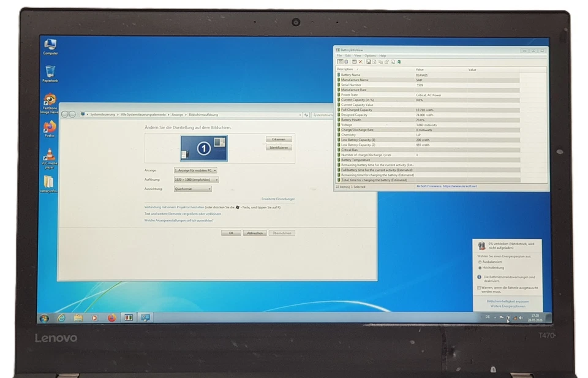
Task: Open BatteryInfoView Help menu
Action: tap(382, 56)
